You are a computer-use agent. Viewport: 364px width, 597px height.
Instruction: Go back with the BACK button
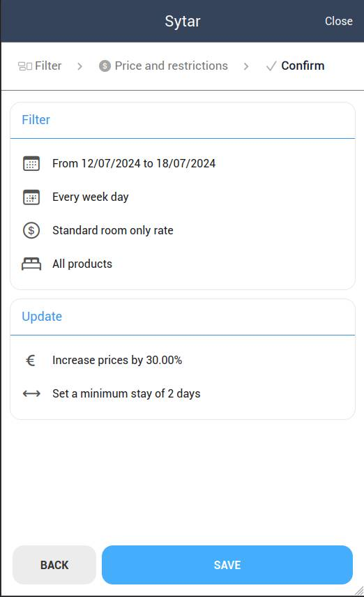pos(54,565)
